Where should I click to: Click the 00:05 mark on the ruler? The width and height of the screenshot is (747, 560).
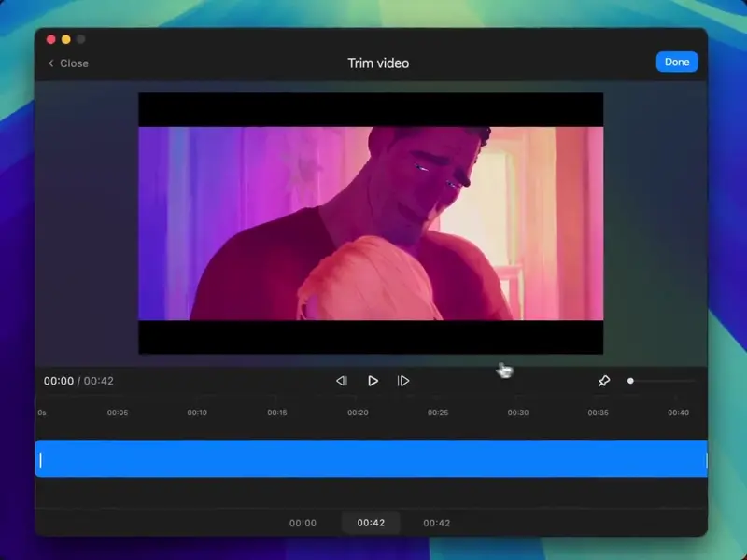pyautogui.click(x=118, y=413)
